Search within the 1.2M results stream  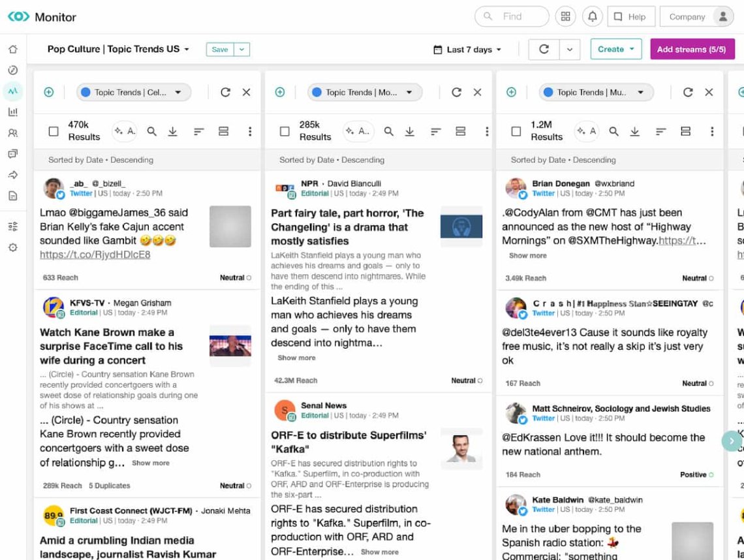point(613,131)
